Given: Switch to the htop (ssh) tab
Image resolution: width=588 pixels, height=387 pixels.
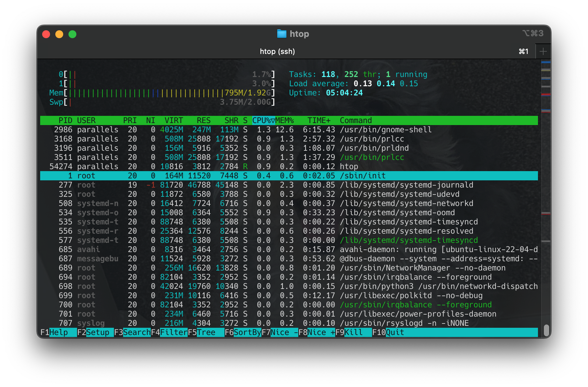Looking at the screenshot, I should pyautogui.click(x=277, y=51).
